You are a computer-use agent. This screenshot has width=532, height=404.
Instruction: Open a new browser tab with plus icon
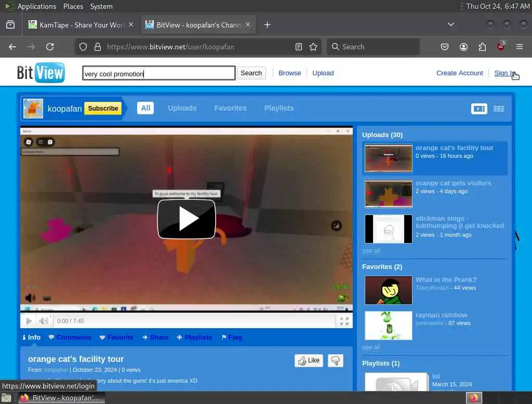pyautogui.click(x=268, y=25)
